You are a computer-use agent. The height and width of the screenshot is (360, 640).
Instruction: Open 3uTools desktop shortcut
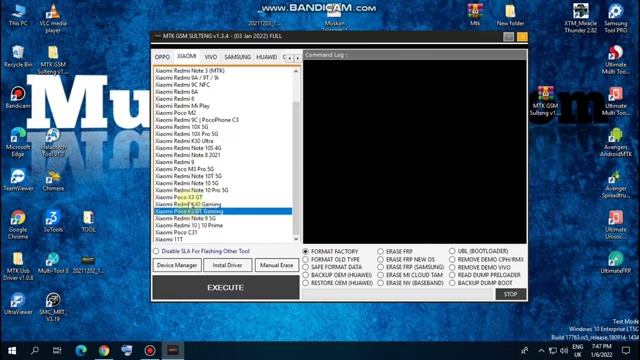(x=53, y=221)
